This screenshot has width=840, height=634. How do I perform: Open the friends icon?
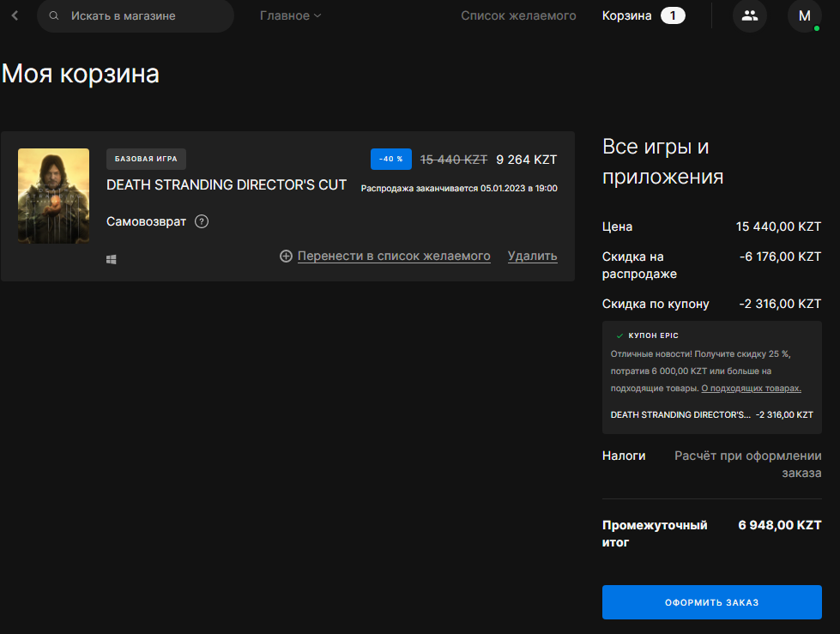(x=749, y=15)
